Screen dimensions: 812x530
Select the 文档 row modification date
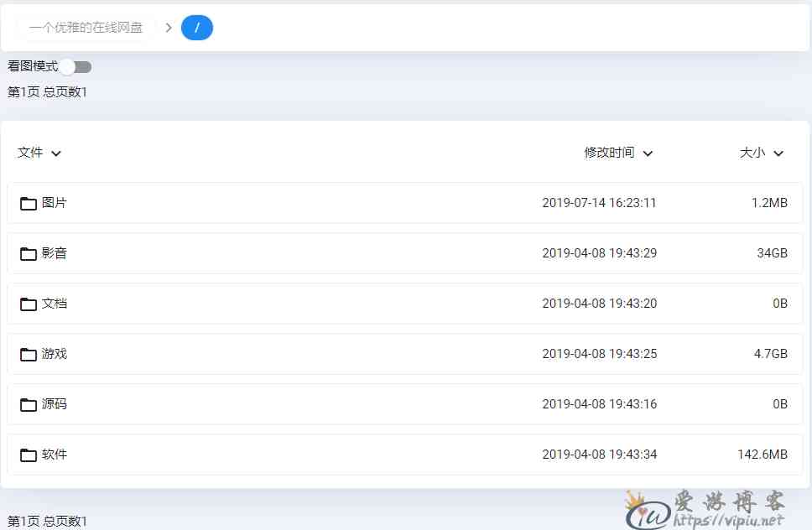pyautogui.click(x=599, y=304)
